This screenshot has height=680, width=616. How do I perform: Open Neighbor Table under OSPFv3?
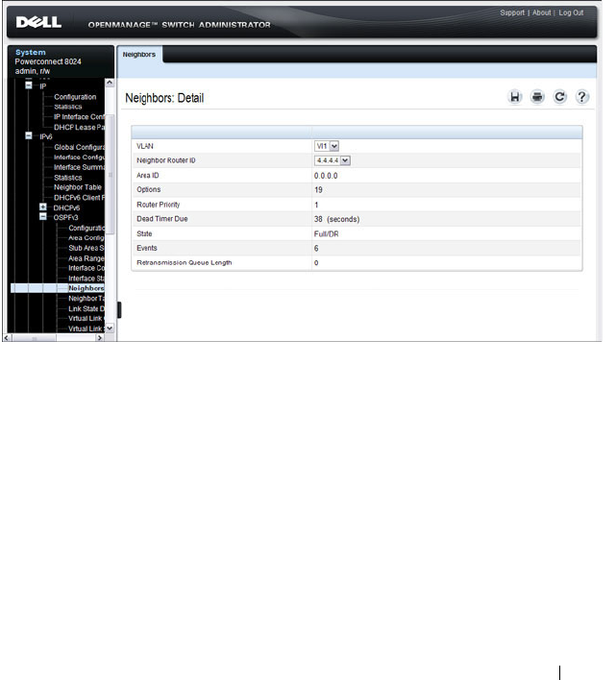point(86,299)
